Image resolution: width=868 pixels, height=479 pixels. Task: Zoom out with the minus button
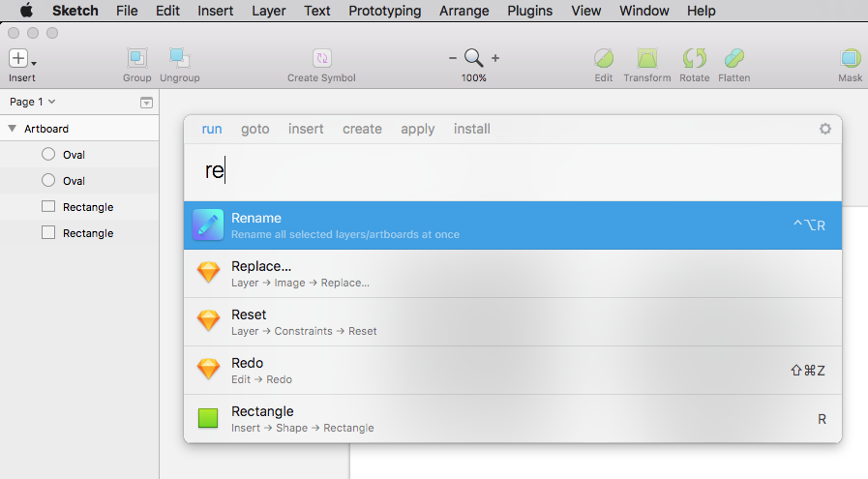click(x=452, y=58)
